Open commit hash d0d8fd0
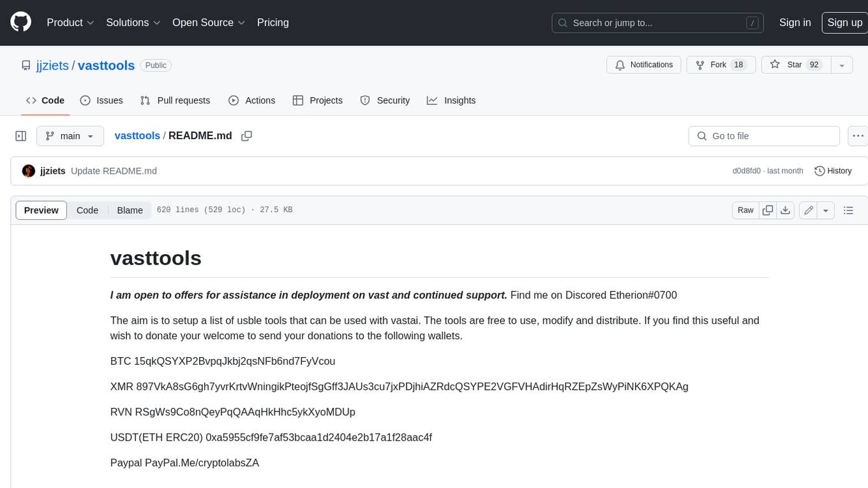 click(x=746, y=171)
